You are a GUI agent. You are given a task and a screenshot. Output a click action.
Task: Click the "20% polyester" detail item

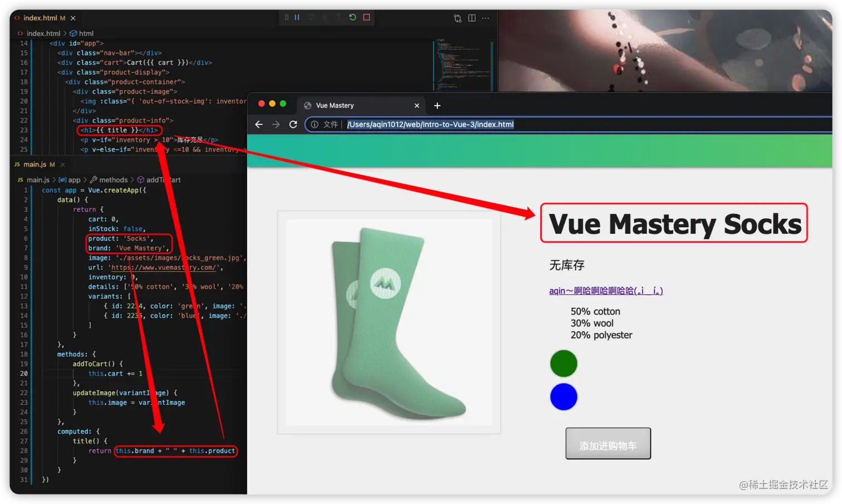pos(601,335)
